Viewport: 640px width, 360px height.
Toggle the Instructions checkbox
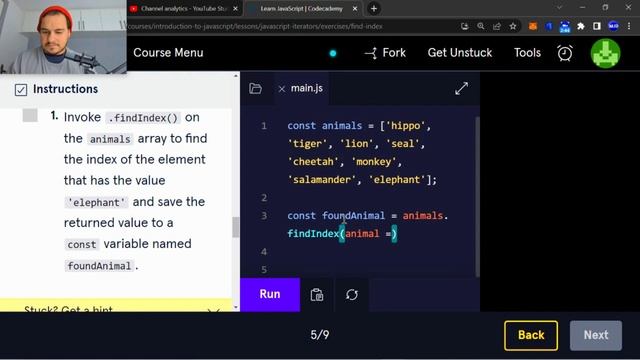(21, 90)
